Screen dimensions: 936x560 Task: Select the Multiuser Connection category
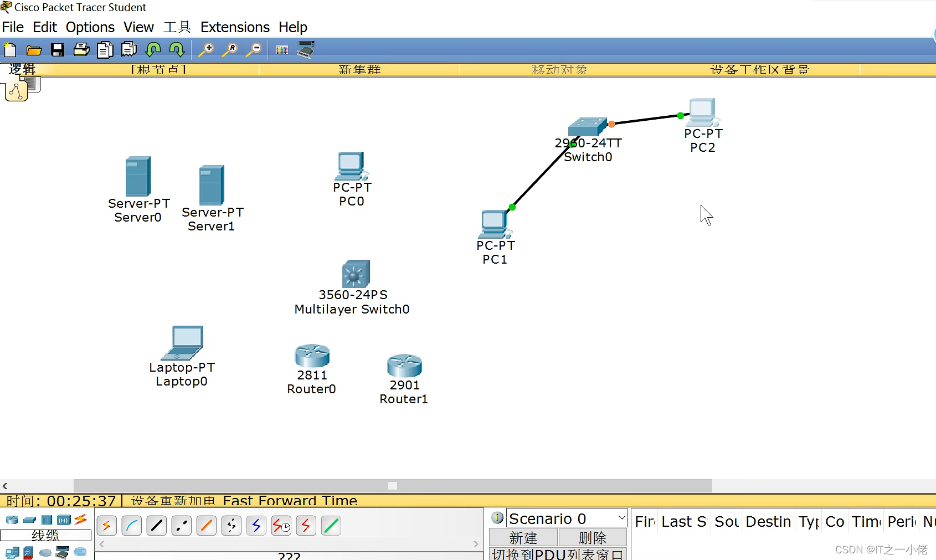point(80,552)
